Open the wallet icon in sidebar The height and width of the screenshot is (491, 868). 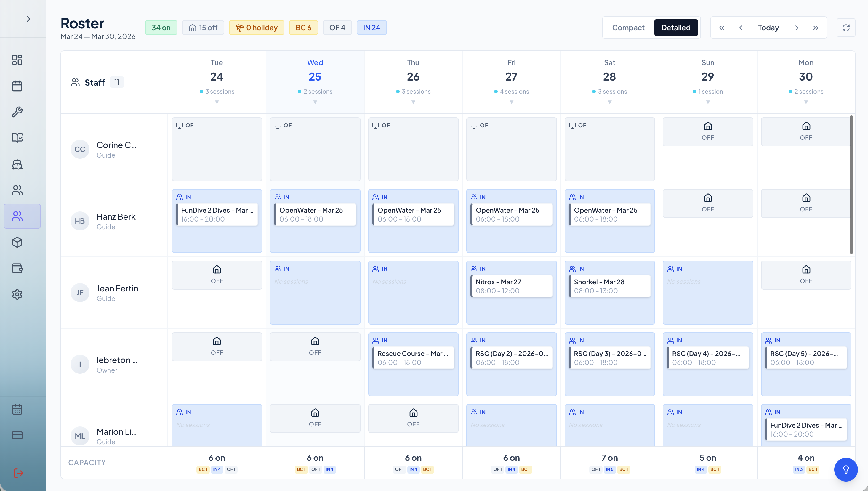click(17, 268)
